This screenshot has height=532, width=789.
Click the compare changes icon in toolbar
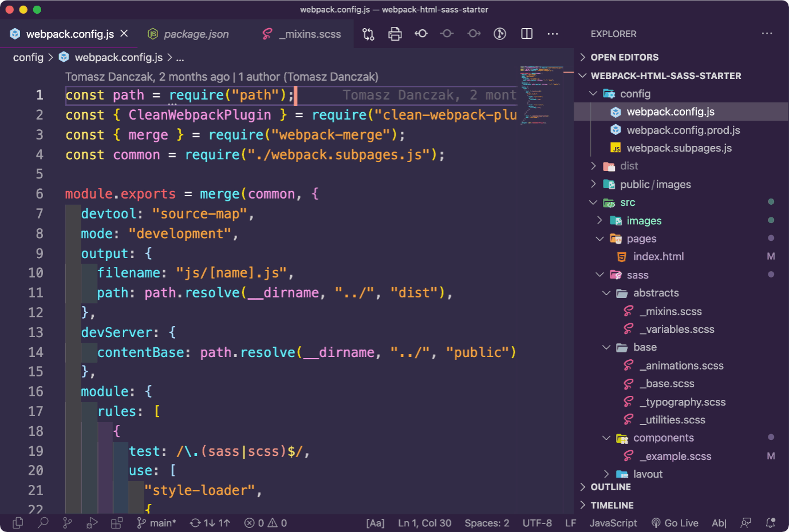[368, 34]
